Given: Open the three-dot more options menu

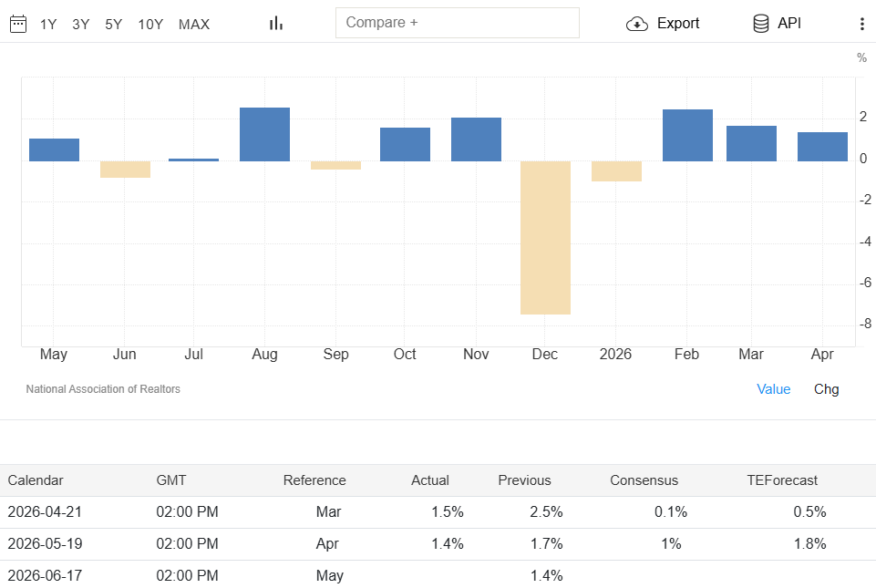Looking at the screenshot, I should 862,24.
